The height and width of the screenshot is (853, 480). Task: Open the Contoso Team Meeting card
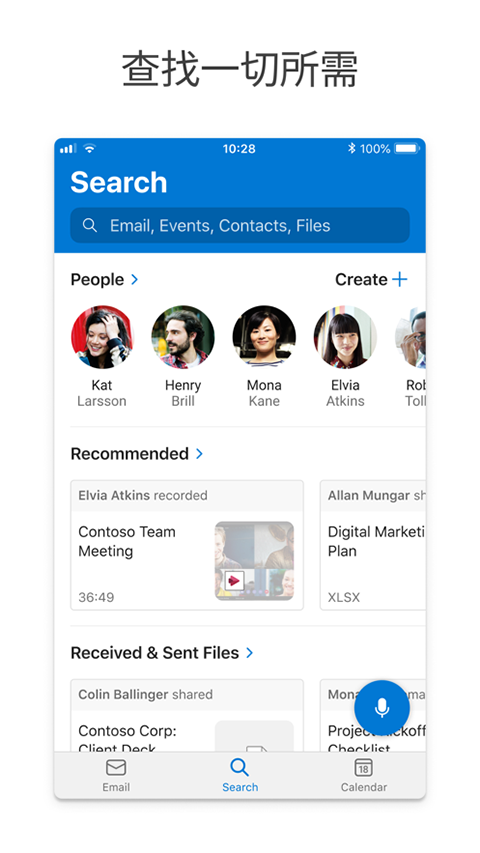tap(187, 545)
